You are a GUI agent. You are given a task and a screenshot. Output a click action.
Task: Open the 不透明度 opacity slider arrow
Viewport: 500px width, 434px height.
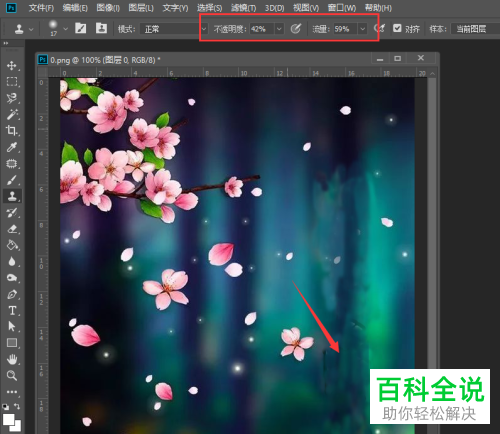point(279,29)
